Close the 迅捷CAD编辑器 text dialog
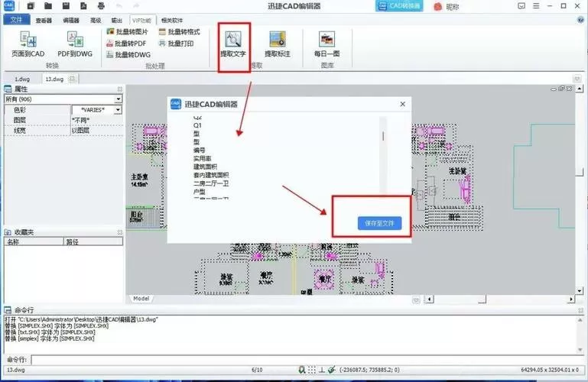 (x=403, y=104)
